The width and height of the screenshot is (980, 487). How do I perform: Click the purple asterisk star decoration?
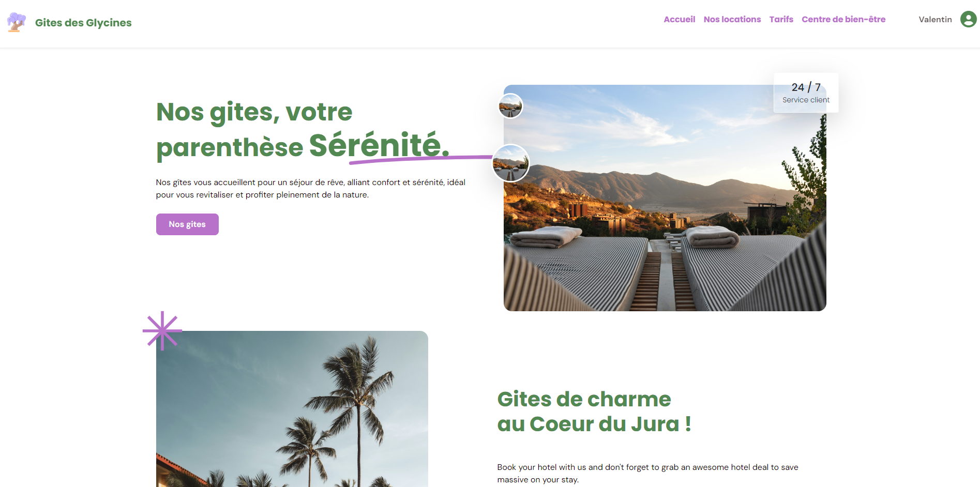coord(162,331)
